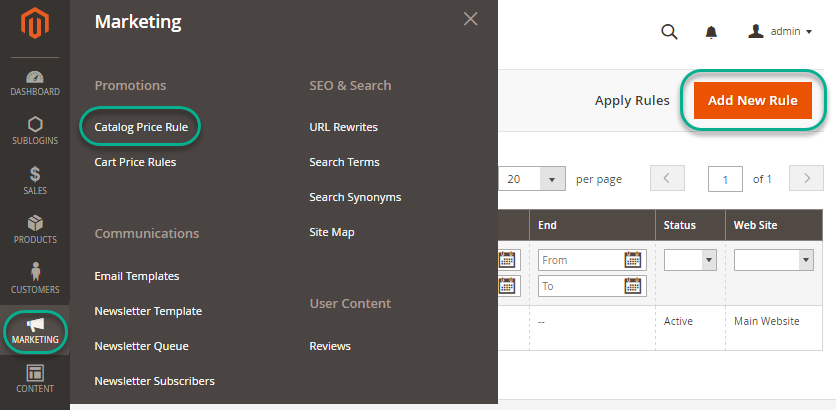Select Cart Price Rules menu item
836x410 pixels.
coord(135,162)
